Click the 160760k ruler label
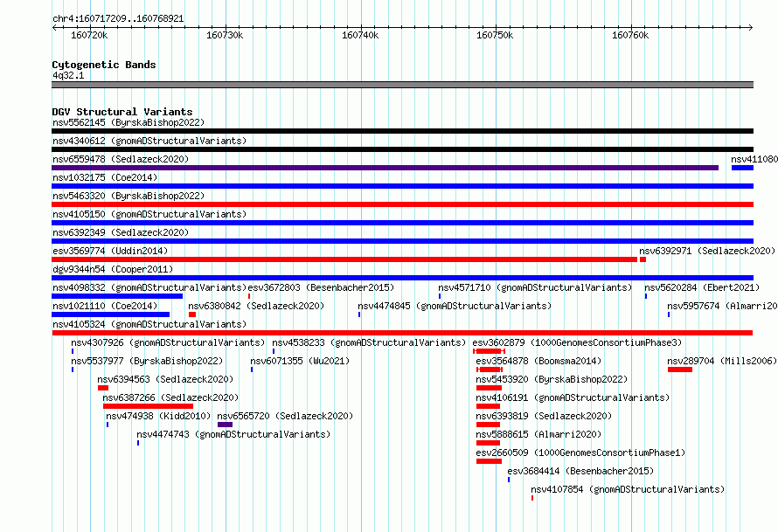 (630, 35)
